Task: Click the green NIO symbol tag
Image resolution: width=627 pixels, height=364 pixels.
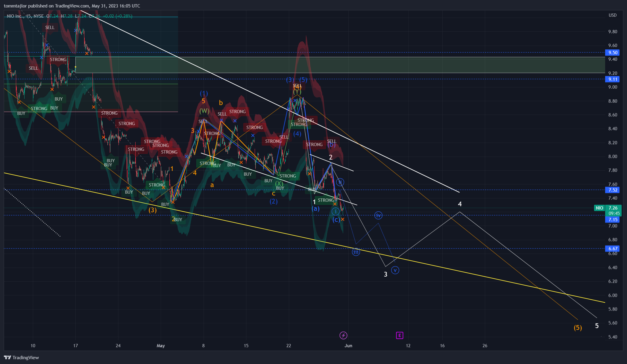Action: coord(599,208)
